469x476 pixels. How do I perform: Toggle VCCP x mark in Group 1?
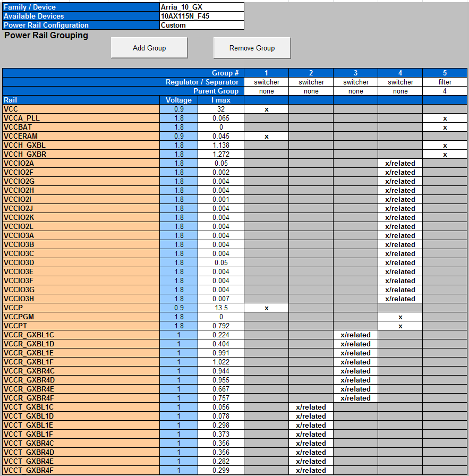point(266,308)
